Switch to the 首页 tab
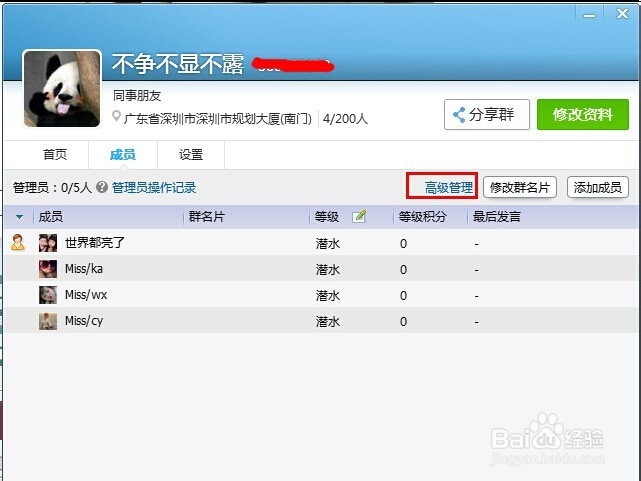 [55, 154]
